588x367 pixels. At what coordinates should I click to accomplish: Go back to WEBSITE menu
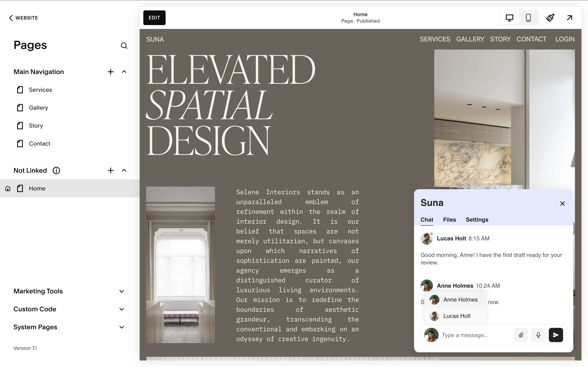pyautogui.click(x=23, y=18)
